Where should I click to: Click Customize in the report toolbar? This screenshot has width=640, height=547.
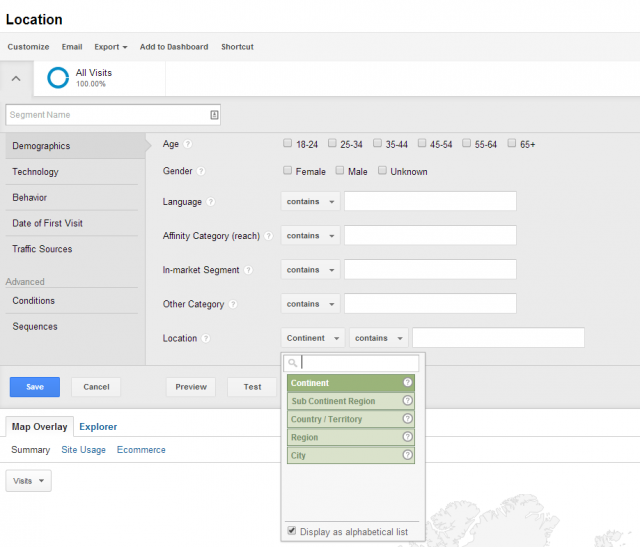[28, 47]
